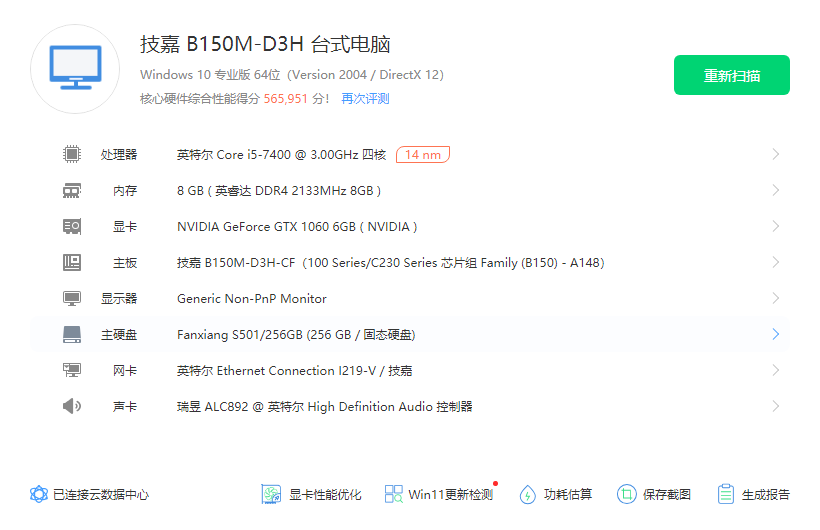
Task: Click the processor chip icon
Action: (x=72, y=154)
